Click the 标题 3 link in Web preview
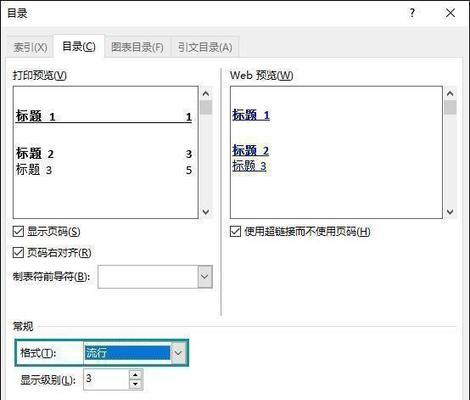 249,166
